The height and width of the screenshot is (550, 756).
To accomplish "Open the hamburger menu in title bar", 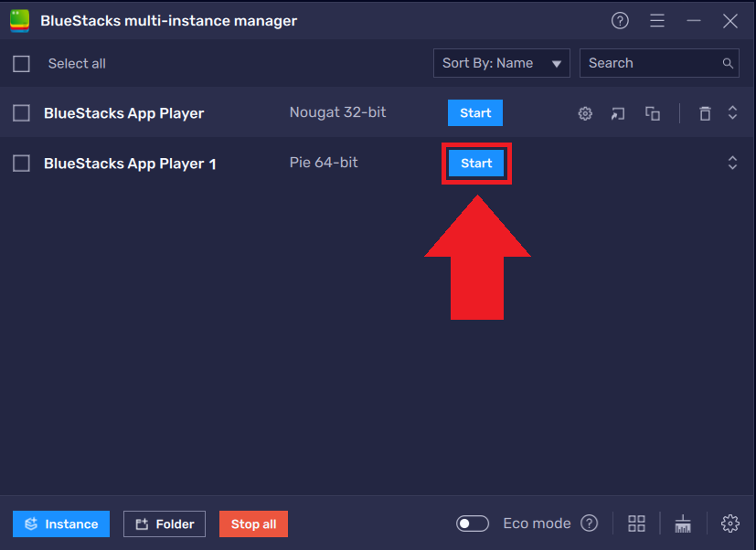I will [x=657, y=21].
